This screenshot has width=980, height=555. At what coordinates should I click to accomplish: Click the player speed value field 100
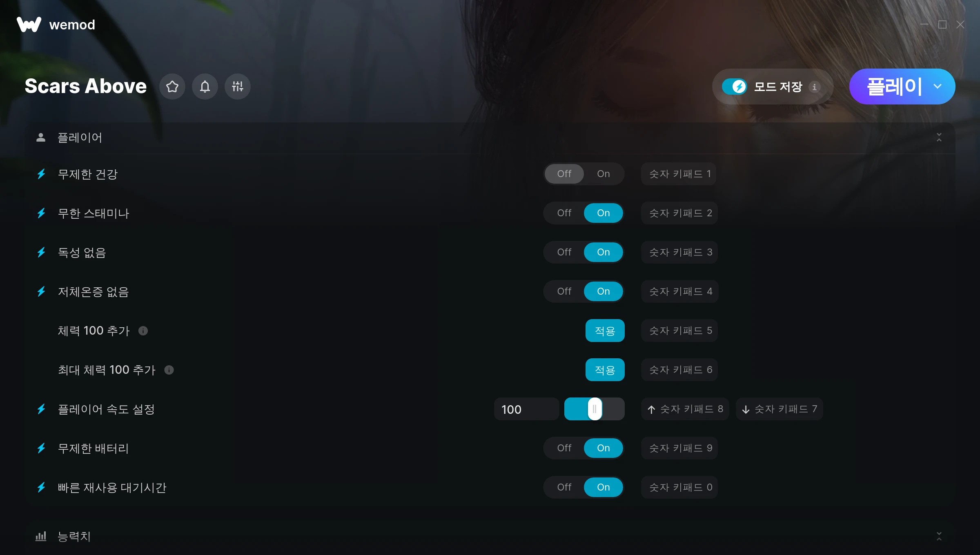[x=527, y=409]
